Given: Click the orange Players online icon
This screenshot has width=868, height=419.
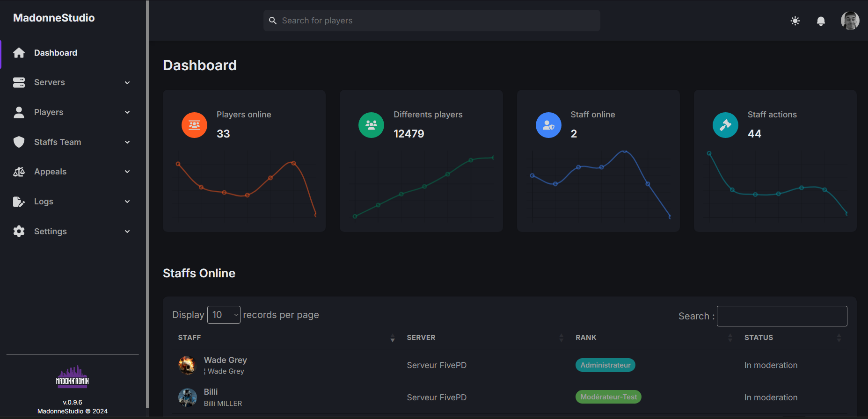Looking at the screenshot, I should coord(194,125).
